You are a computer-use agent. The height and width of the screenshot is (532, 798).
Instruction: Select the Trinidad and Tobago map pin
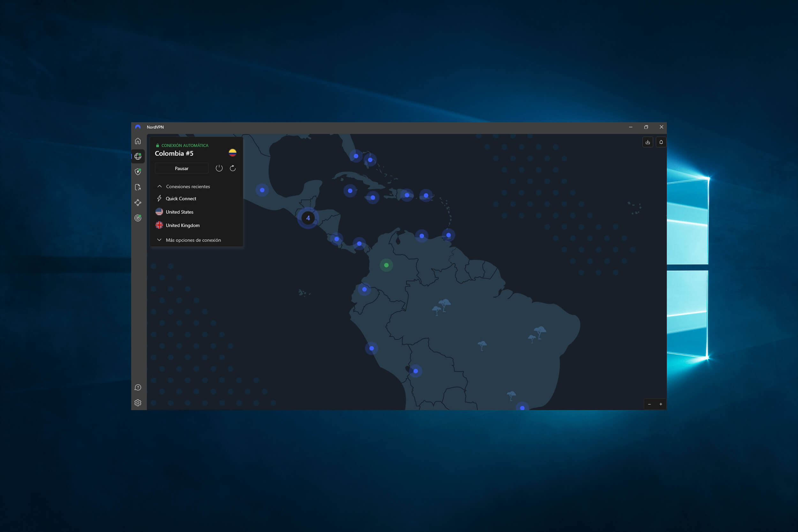pos(448,235)
